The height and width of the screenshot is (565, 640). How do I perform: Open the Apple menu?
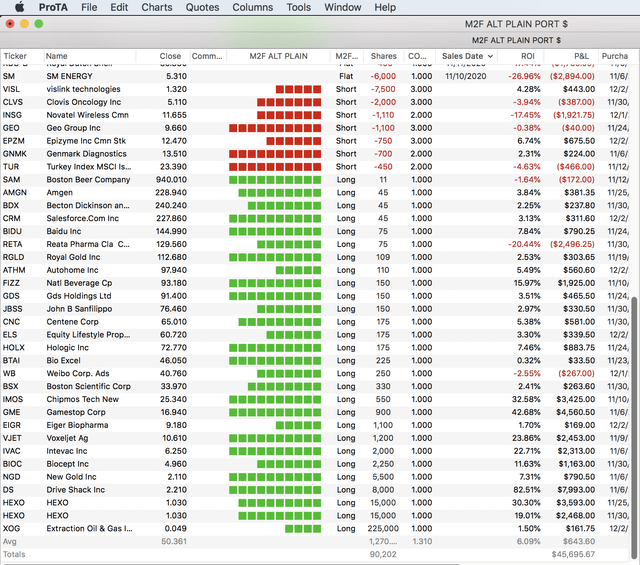coord(19,7)
